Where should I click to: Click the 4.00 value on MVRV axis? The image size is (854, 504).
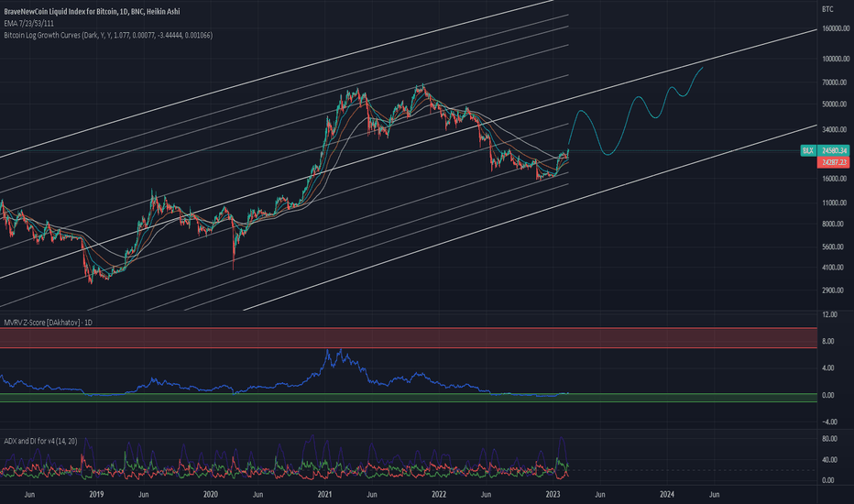828,368
